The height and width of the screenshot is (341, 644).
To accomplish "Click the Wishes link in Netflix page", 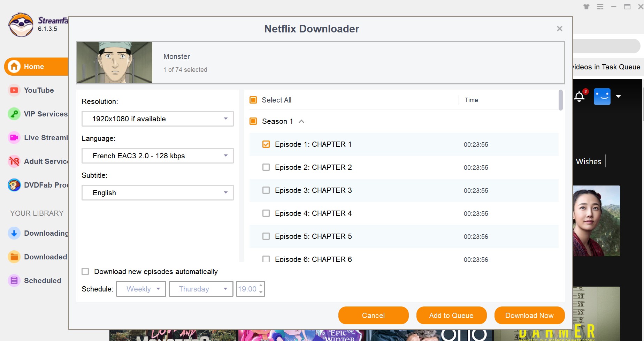I will click(x=588, y=161).
